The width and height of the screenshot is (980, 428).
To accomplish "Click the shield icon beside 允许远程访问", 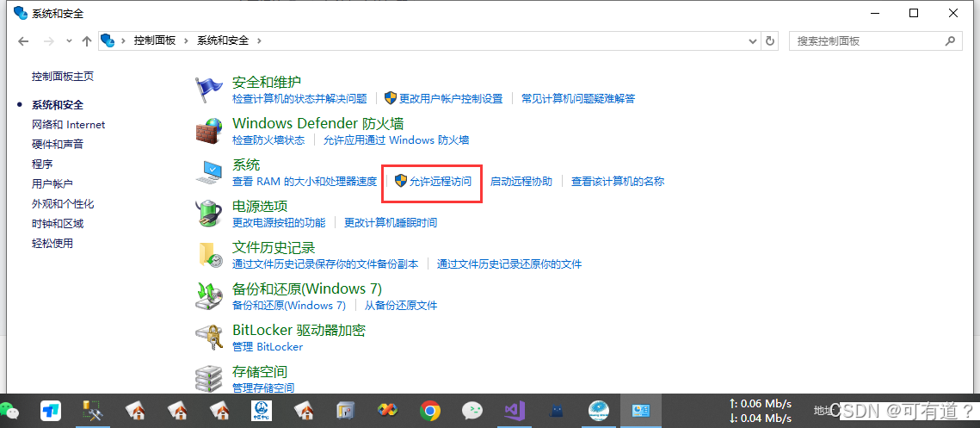I will (401, 182).
